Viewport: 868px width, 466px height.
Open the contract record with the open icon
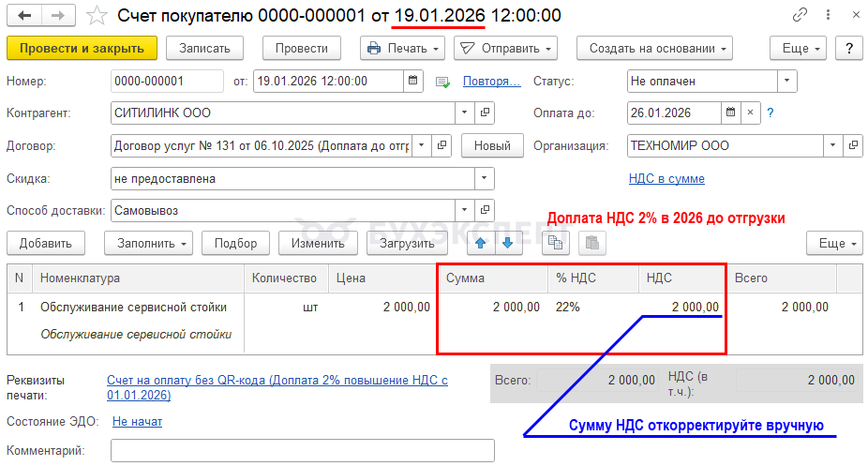(441, 145)
